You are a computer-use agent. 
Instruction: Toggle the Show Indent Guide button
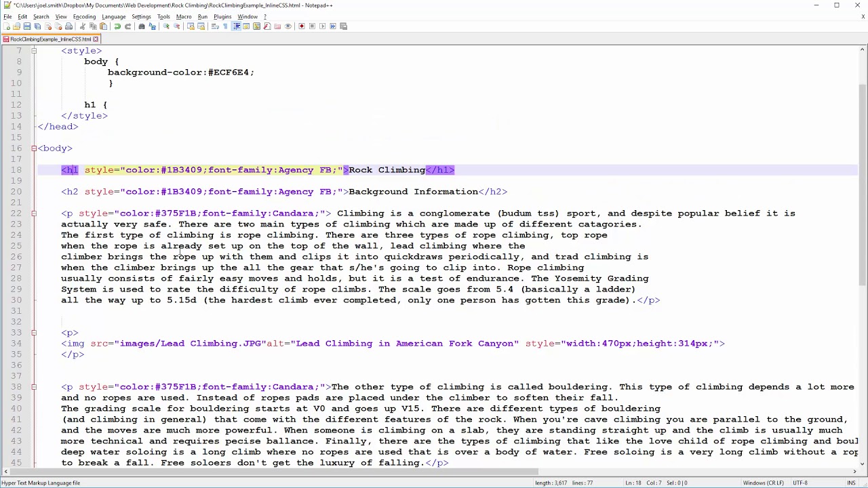[237, 26]
